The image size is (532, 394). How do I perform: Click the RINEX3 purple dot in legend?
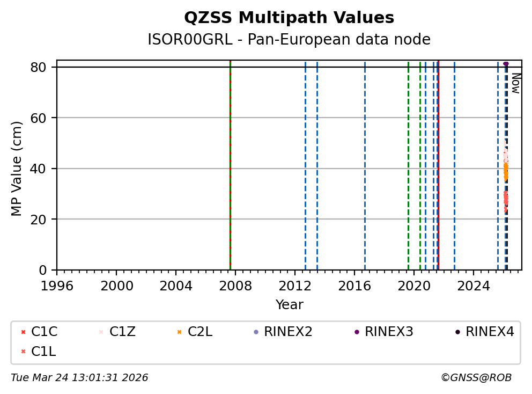pos(357,332)
